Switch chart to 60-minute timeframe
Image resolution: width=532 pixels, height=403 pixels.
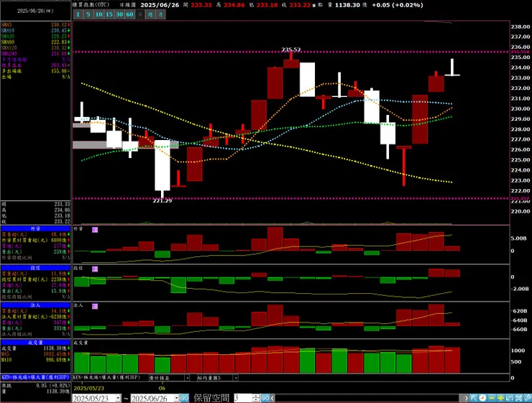pos(129,14)
